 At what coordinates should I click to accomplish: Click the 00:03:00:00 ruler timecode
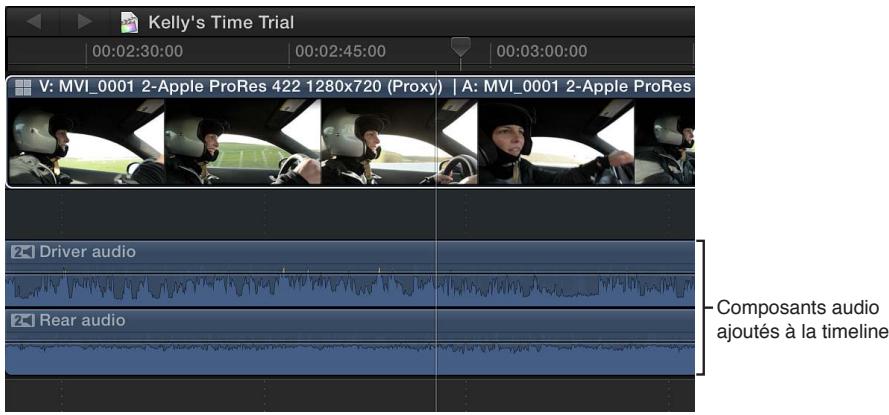[542, 52]
